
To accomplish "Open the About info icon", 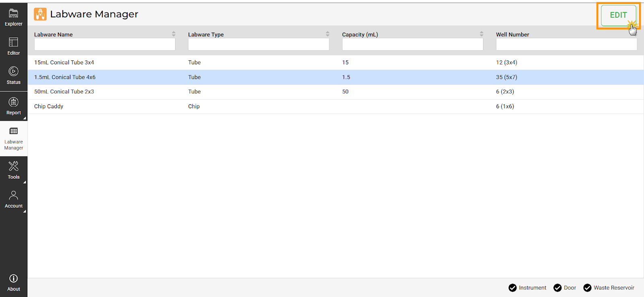I will click(x=13, y=278).
